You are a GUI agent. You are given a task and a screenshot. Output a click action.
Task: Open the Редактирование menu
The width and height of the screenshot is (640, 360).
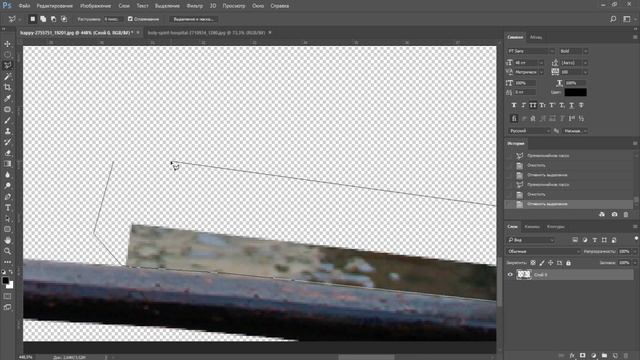(x=55, y=6)
